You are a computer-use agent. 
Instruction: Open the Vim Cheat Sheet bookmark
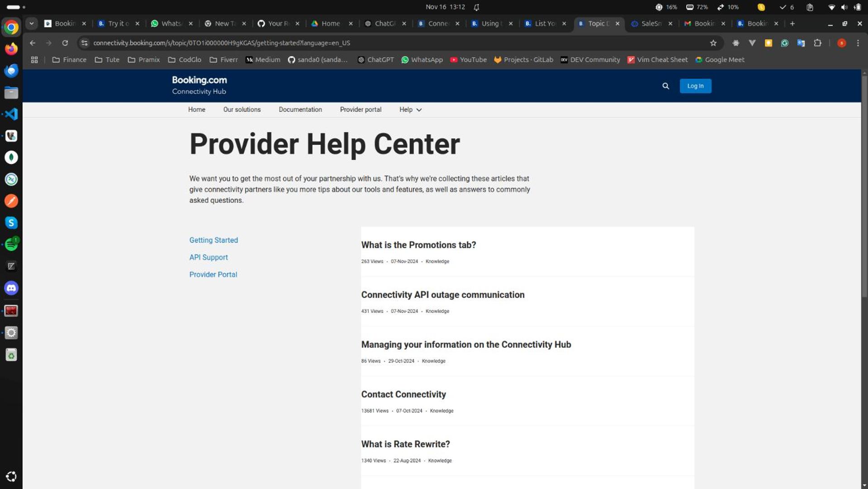(x=657, y=60)
